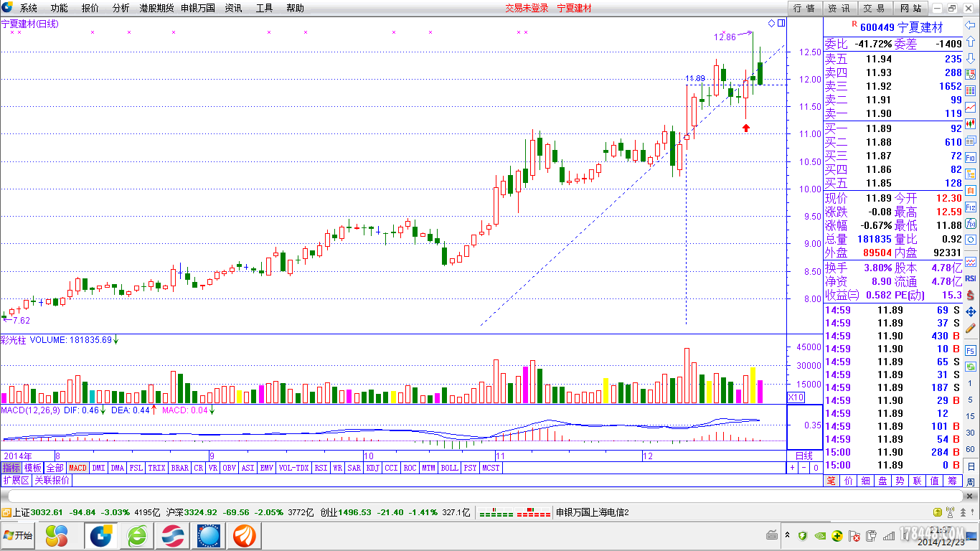Screen dimensions: 980x551
Task: Open the 分析 menu
Action: (x=121, y=8)
